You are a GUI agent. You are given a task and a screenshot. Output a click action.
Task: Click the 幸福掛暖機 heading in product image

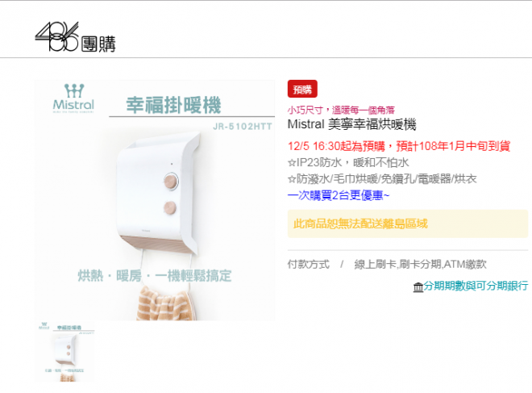click(x=173, y=105)
